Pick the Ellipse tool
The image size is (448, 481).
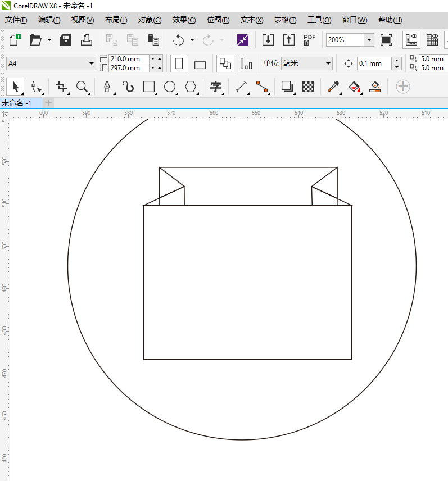(170, 87)
